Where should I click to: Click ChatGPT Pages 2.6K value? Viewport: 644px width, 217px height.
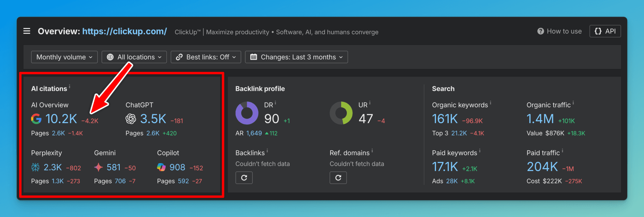click(153, 133)
